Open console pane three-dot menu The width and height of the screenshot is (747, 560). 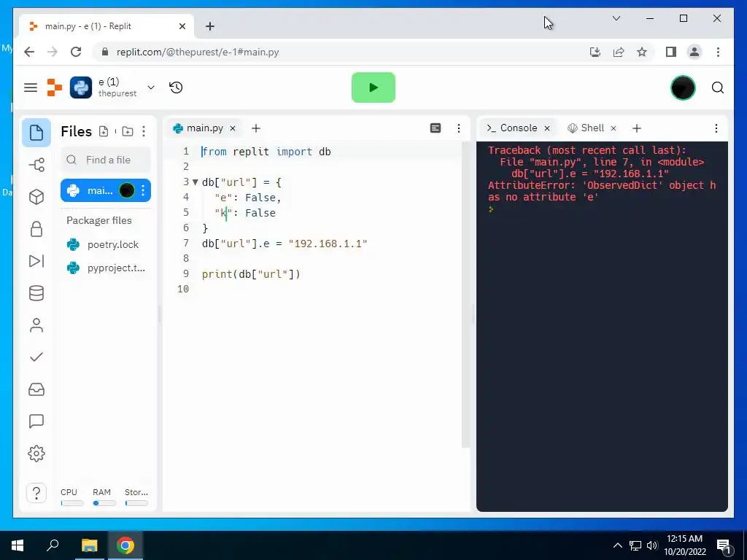[x=716, y=128]
